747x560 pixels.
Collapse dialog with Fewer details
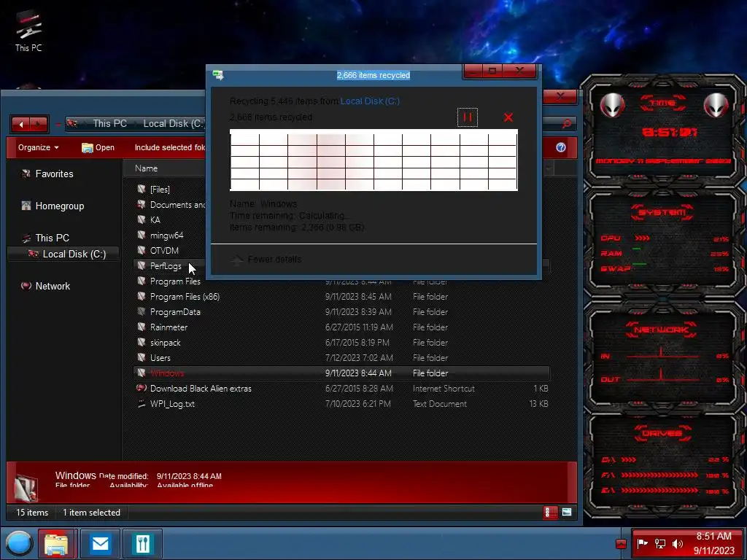[266, 260]
